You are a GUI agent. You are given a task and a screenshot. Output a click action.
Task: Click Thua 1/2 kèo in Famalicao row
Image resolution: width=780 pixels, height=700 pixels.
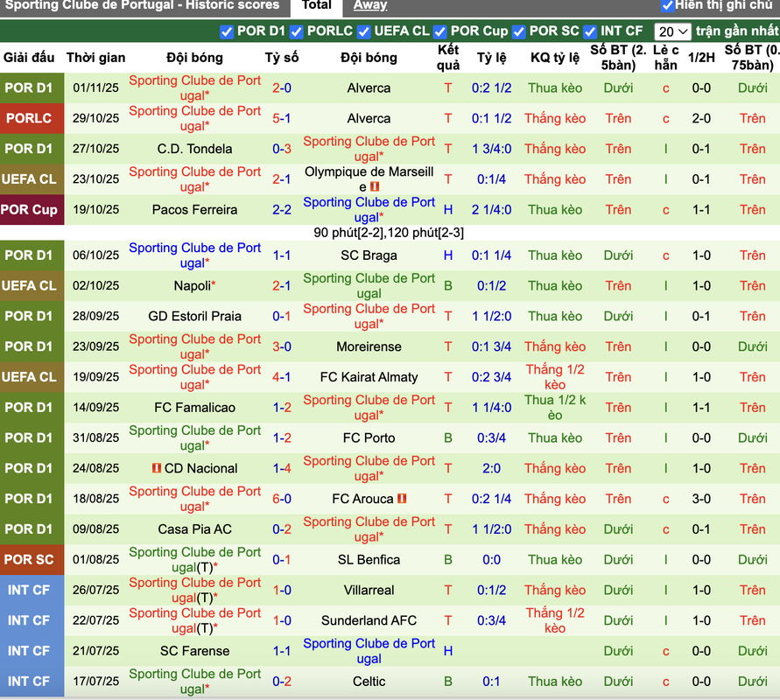pos(555,408)
